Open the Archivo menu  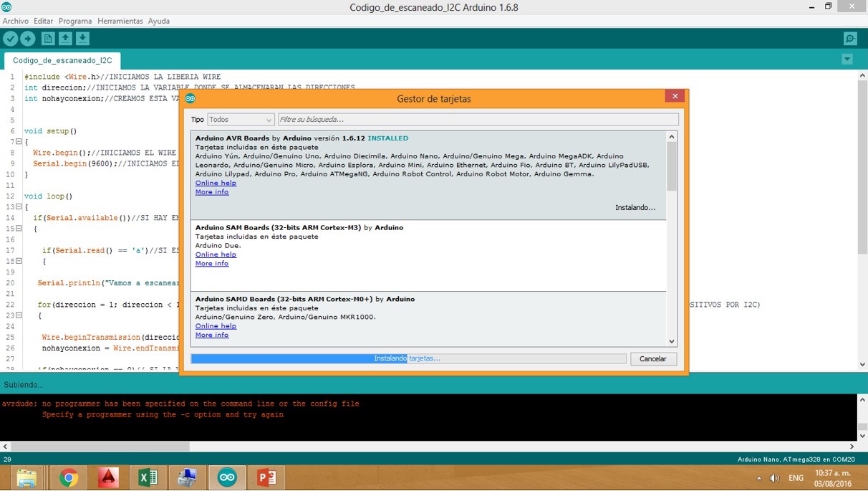[x=16, y=21]
